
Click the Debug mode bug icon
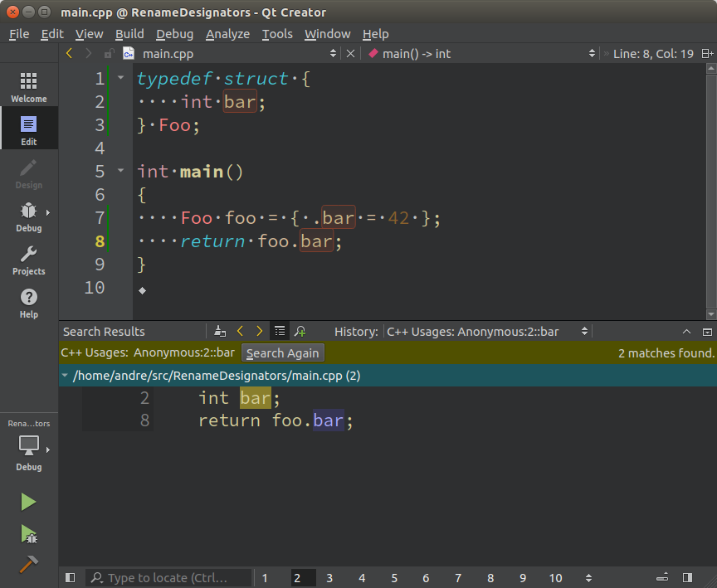pos(28,216)
